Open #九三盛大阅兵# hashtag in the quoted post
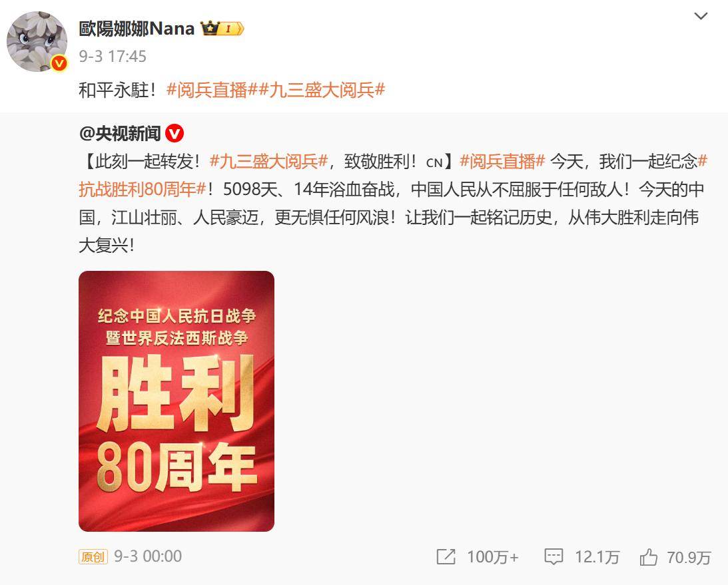The image size is (728, 585). coord(269,162)
